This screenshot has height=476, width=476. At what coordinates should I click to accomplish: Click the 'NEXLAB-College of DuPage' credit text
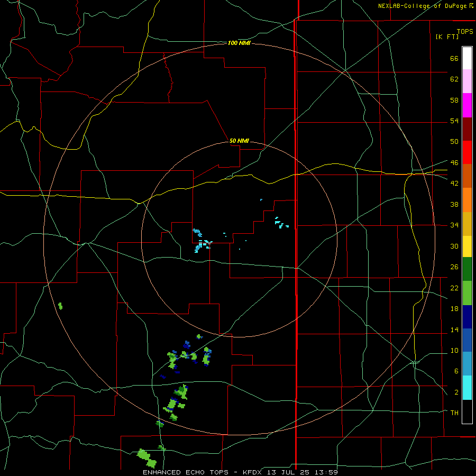422,6
